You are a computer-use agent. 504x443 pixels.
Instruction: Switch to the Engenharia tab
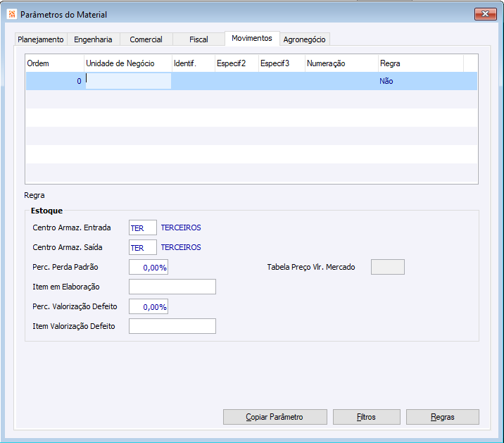93,39
